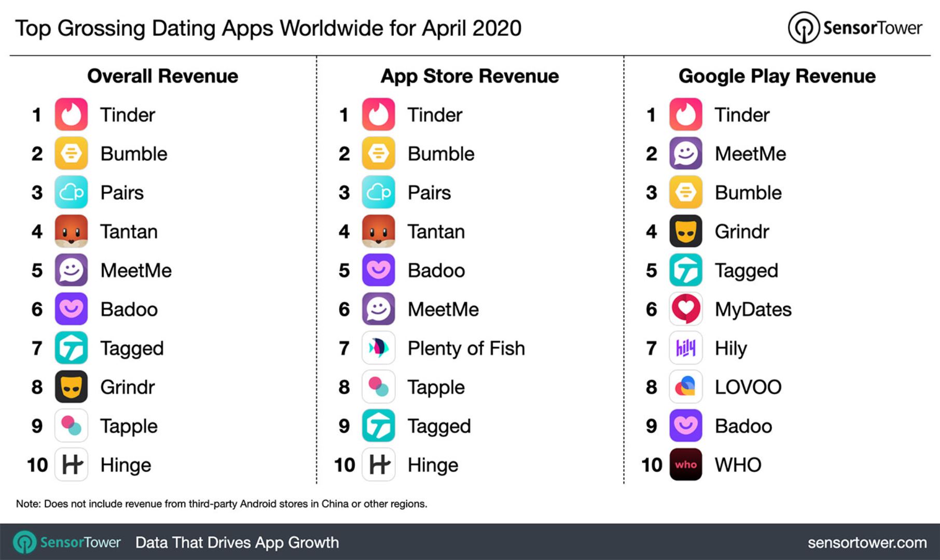940x560 pixels.
Task: Click the SensorTower logo in the header
Action: (855, 27)
